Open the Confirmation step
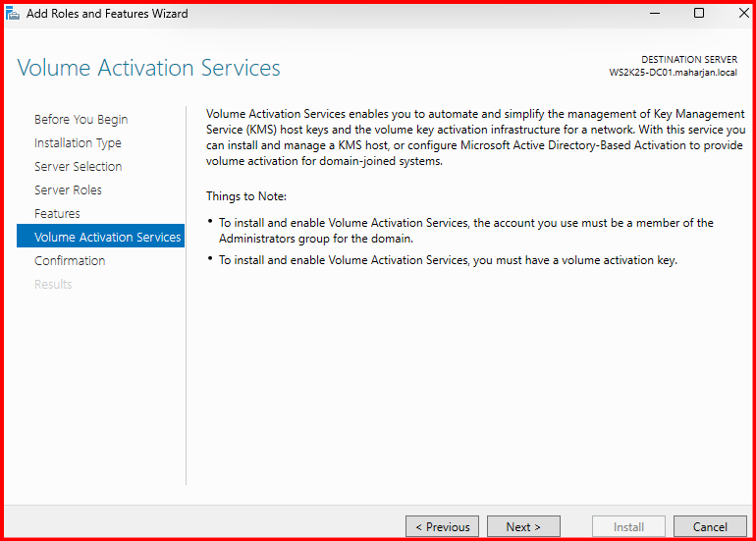 click(70, 261)
